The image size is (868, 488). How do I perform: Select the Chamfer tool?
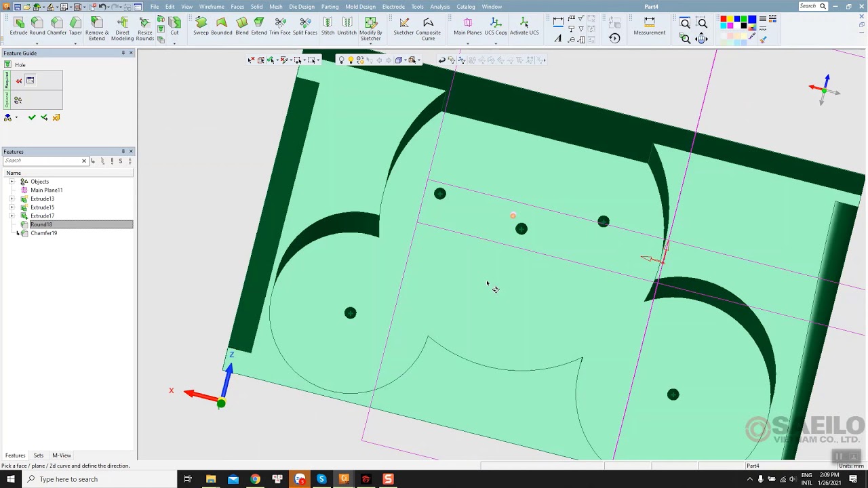[57, 26]
